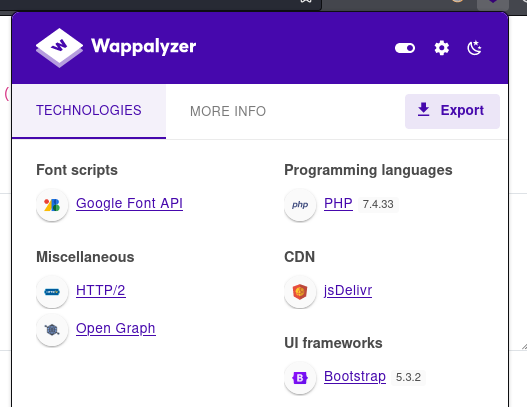Switch to the More Info tab
The image size is (527, 407).
click(x=228, y=111)
